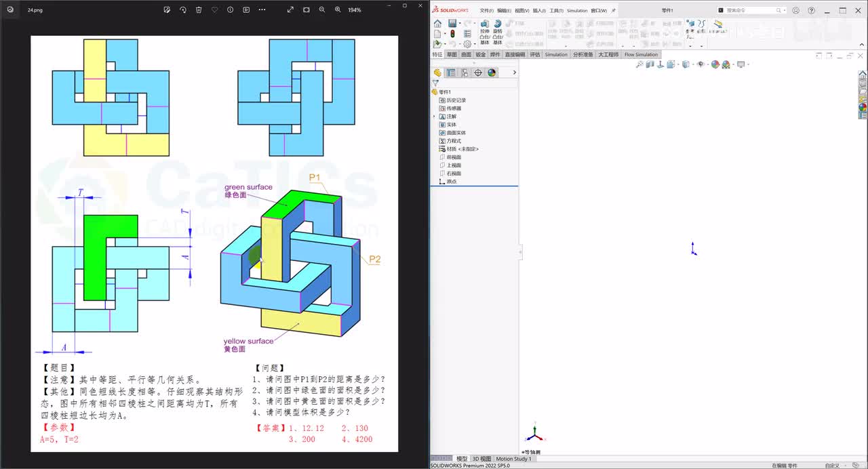This screenshot has height=469, width=868.
Task: Open SolidWorks 工具 menu
Action: point(556,11)
